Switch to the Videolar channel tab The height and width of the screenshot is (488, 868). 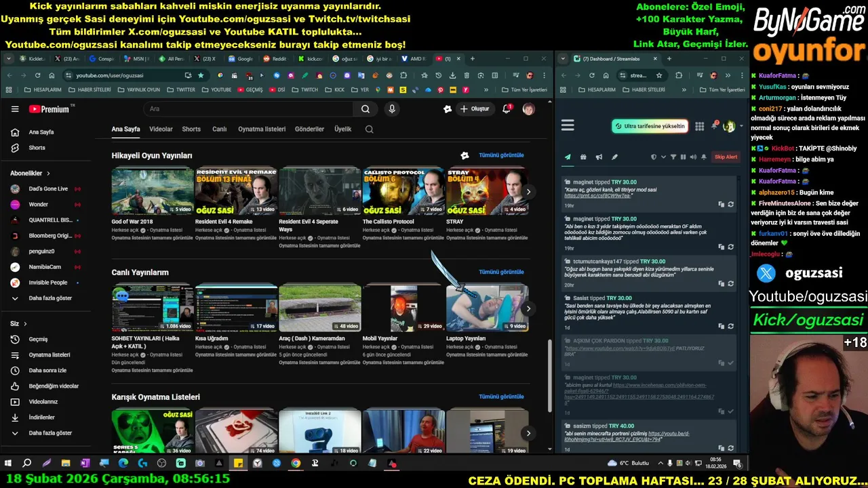[x=161, y=129]
